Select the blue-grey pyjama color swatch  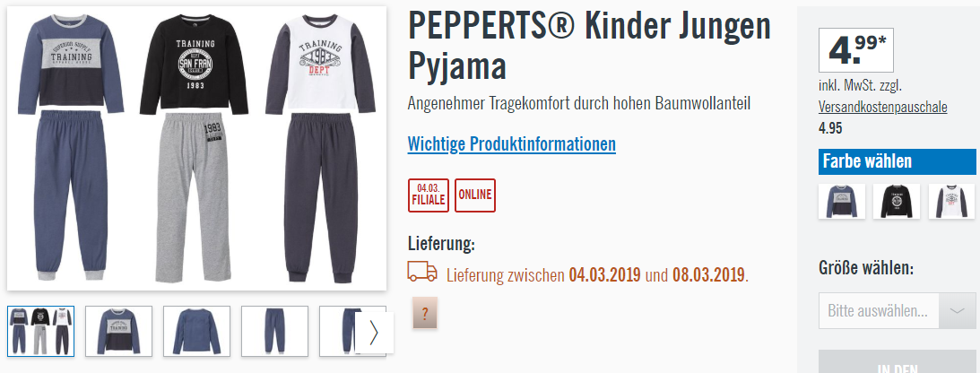[x=842, y=201]
